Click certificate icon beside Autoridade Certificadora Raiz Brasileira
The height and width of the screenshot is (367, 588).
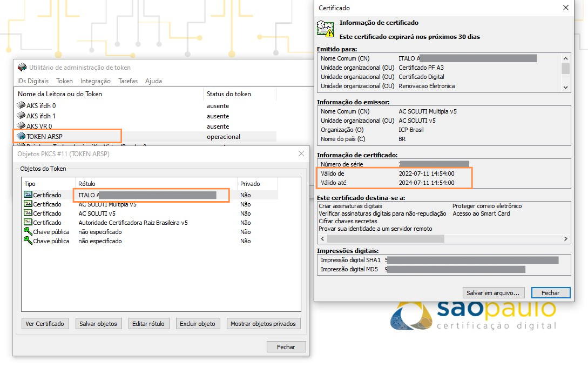[28, 222]
